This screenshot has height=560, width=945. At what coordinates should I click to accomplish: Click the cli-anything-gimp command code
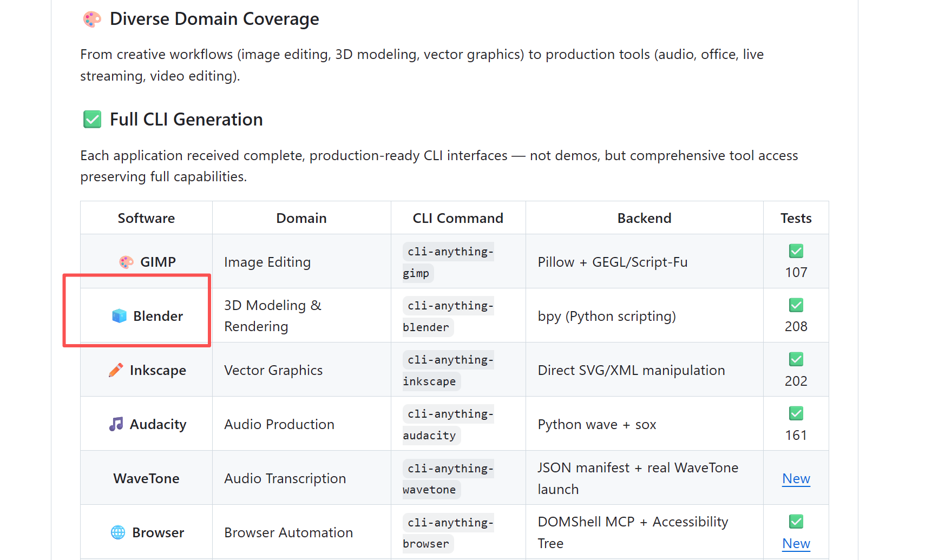click(448, 262)
